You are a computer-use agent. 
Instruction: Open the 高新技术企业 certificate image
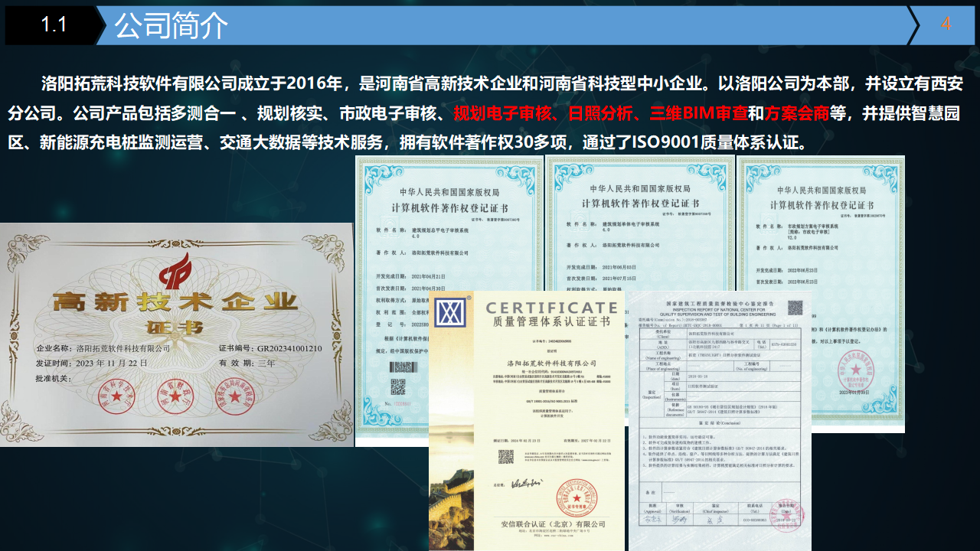[177, 334]
